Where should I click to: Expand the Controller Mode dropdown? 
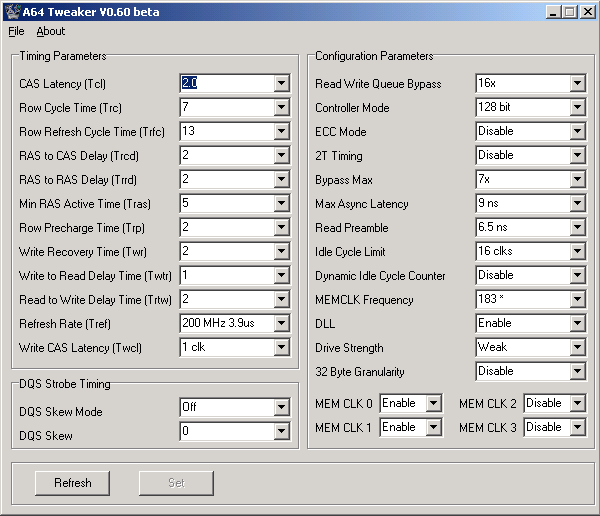pos(577,108)
